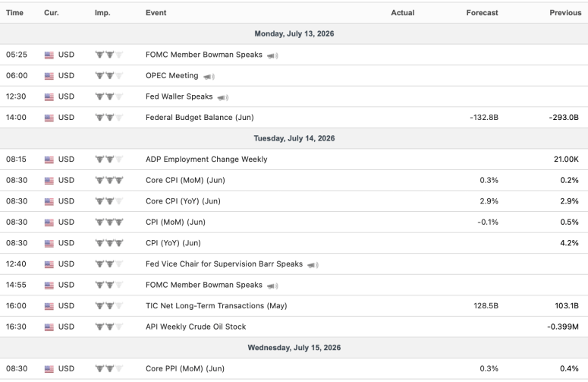
Task: Click forecast value -132.8B
Action: tap(484, 118)
